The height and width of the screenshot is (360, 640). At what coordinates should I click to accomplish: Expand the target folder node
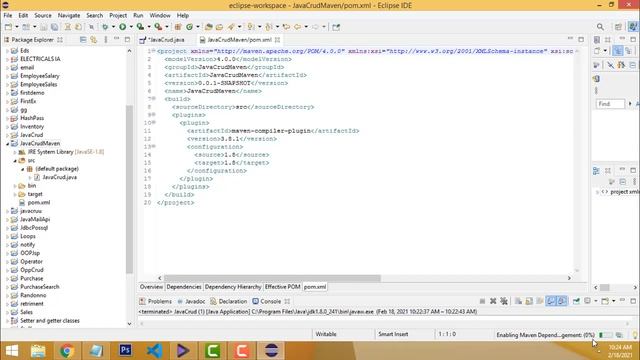(15, 194)
